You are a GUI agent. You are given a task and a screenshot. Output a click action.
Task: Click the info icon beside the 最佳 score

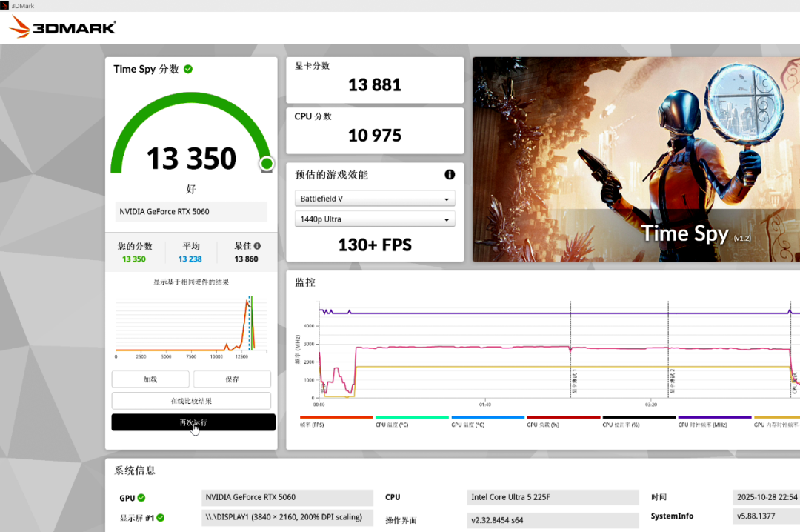tap(256, 245)
